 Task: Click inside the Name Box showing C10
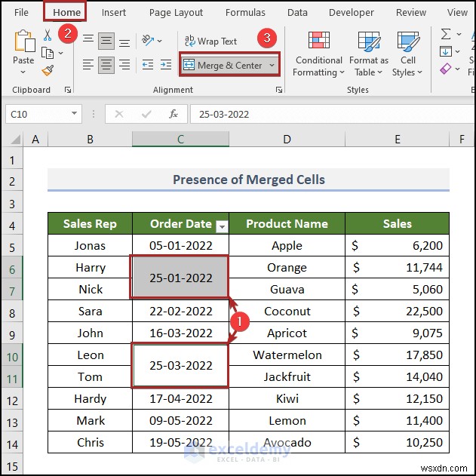tap(36, 114)
